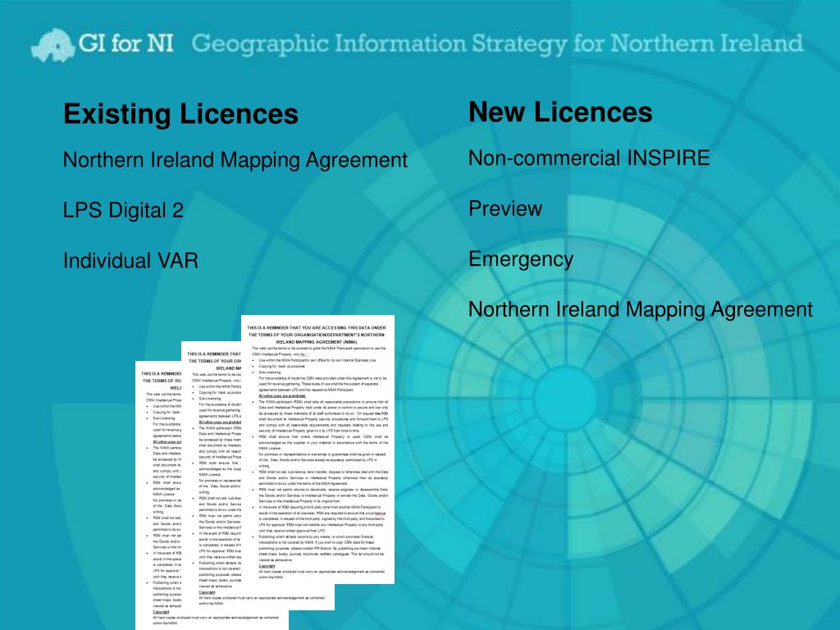The image size is (840, 630).
Task: Click the "LPS Digital 2" line
Action: 123,210
